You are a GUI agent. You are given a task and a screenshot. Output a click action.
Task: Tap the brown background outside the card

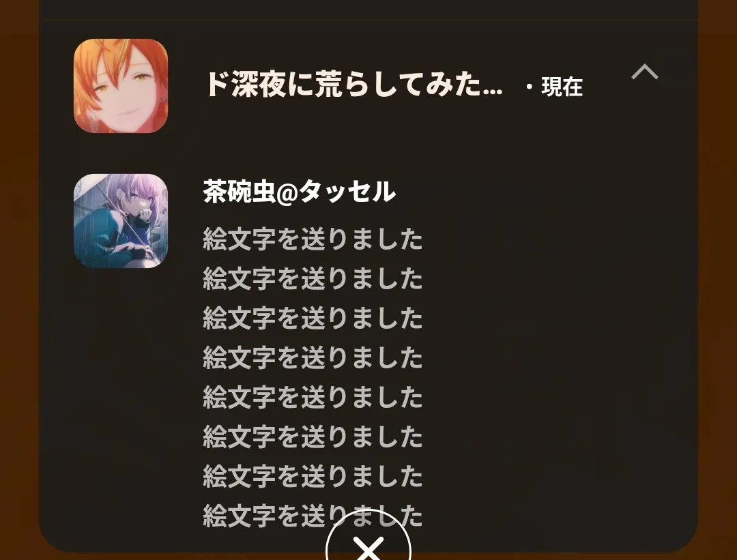pyautogui.click(x=19, y=282)
